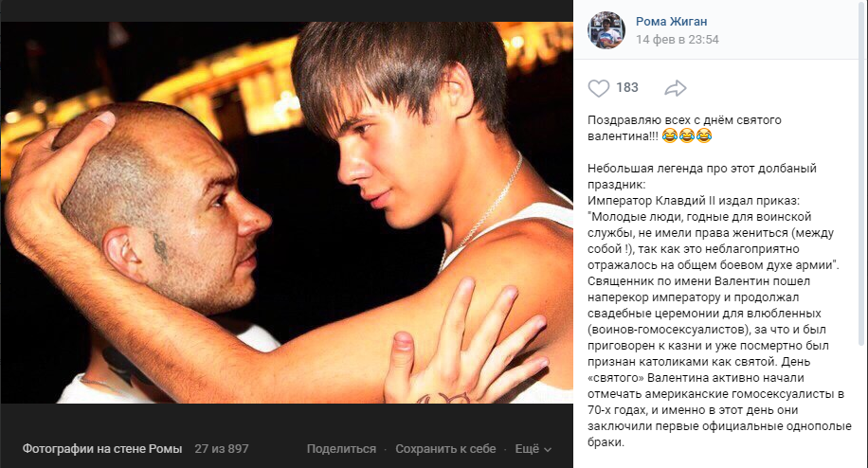Click Сохранить к себе
This screenshot has height=468, width=868.
pos(445,449)
